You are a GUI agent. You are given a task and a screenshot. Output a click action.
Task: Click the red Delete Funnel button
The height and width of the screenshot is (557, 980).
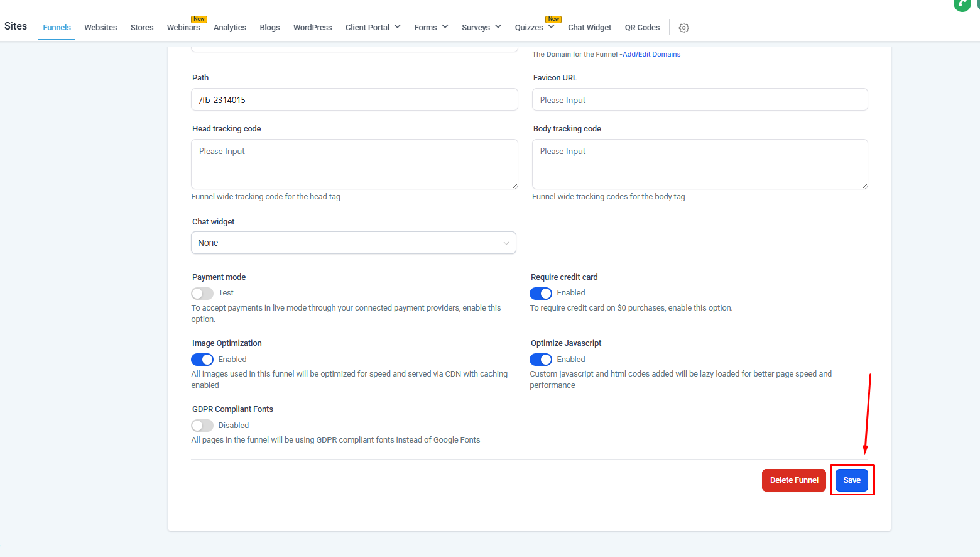tap(793, 480)
